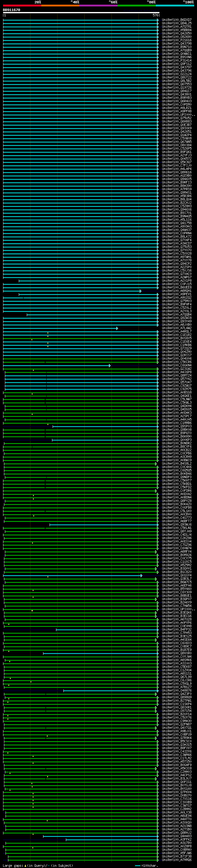Select the UniRef100_C5KCR6 entry
The height and width of the screenshot is (868, 197).
pyautogui.click(x=177, y=362)
